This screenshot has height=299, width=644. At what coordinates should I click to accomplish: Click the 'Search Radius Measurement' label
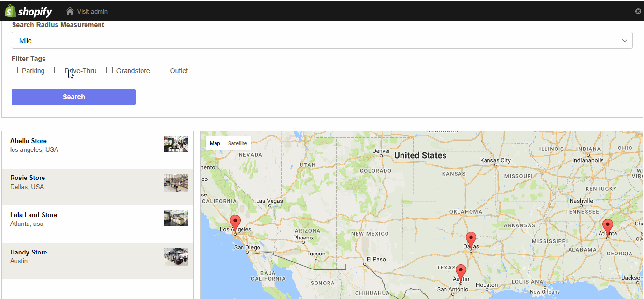coord(58,25)
